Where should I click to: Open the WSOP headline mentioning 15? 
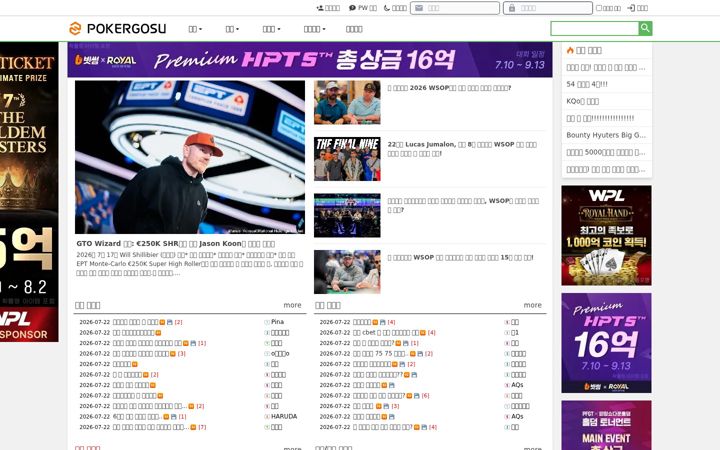coord(460,258)
